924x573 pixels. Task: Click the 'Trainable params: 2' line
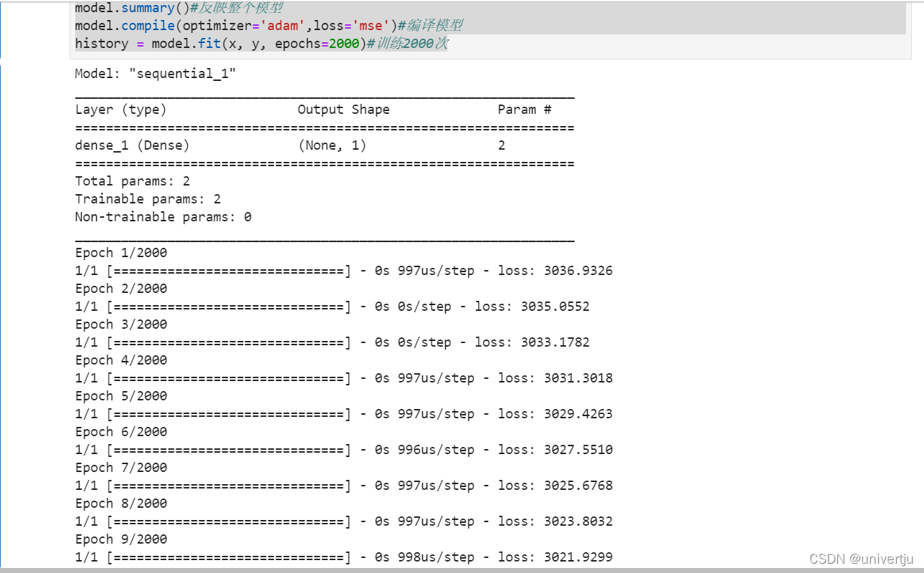click(148, 199)
